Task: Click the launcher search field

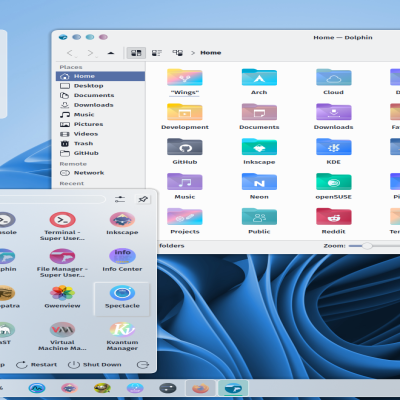Action: tap(52, 199)
